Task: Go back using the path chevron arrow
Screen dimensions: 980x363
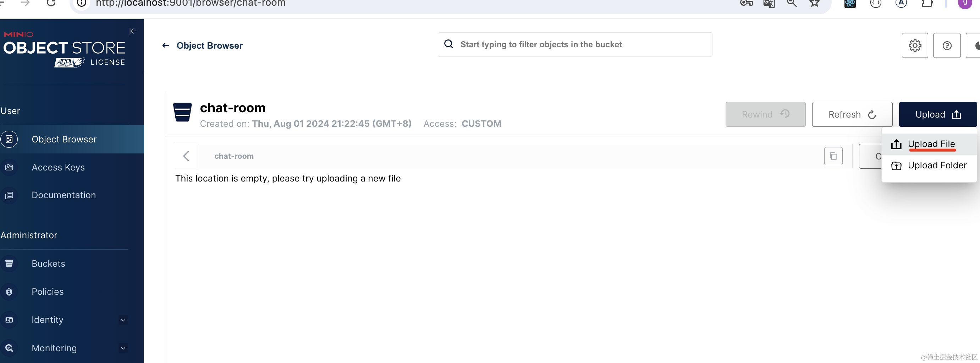Action: click(186, 156)
